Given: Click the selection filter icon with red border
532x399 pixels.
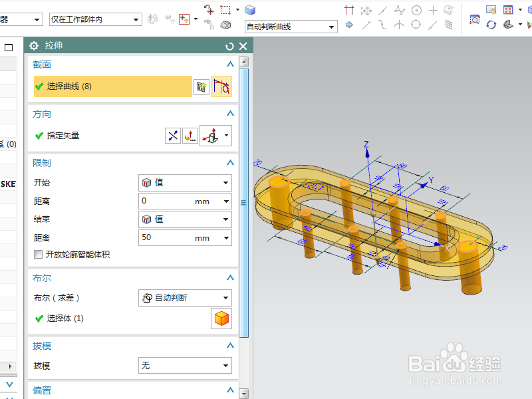Looking at the screenshot, I should 184,19.
